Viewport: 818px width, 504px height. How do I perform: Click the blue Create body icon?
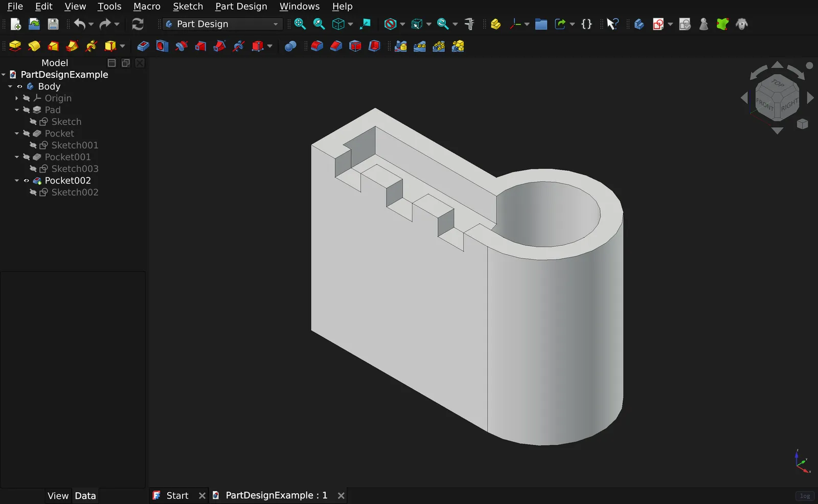pyautogui.click(x=639, y=24)
